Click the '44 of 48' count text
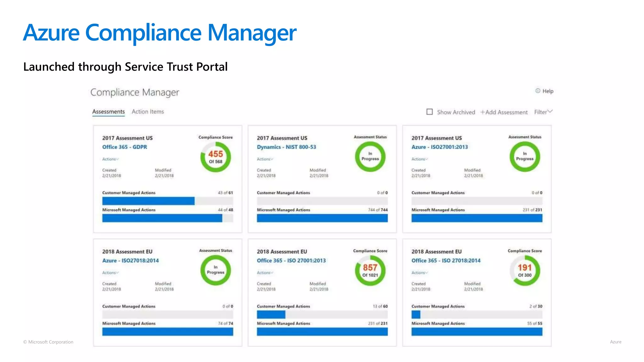The image size is (644, 362). 225,210
